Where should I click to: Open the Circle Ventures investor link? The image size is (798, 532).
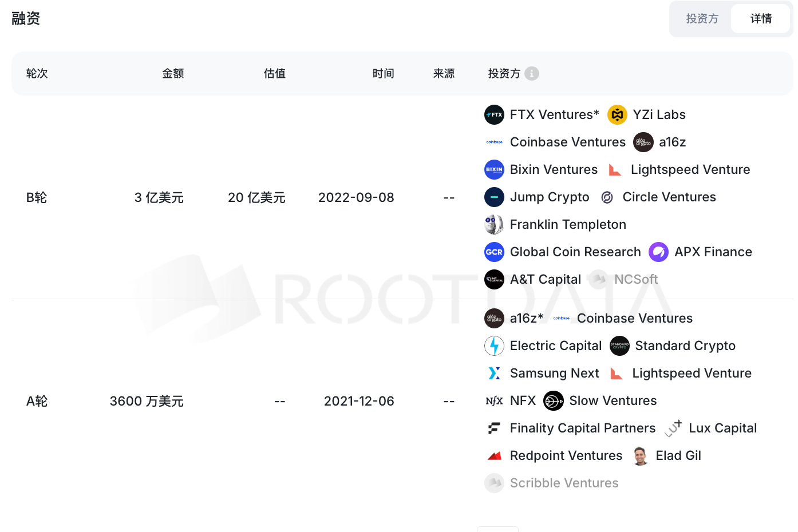pos(669,197)
